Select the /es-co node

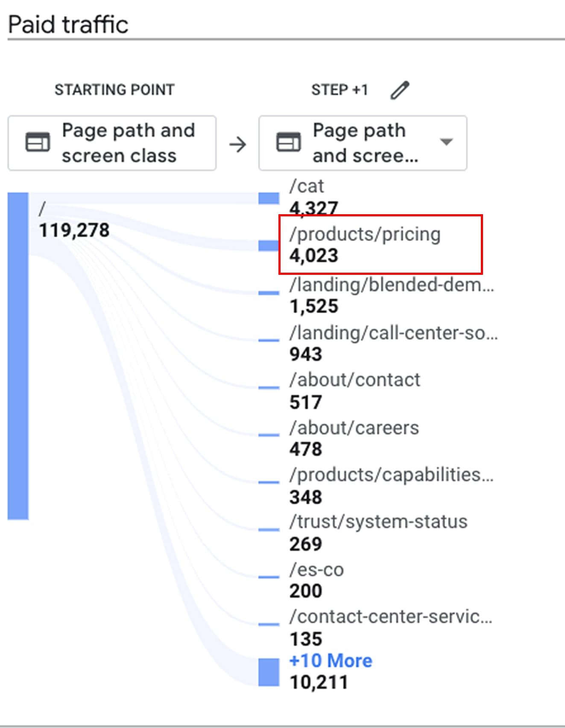tap(316, 570)
